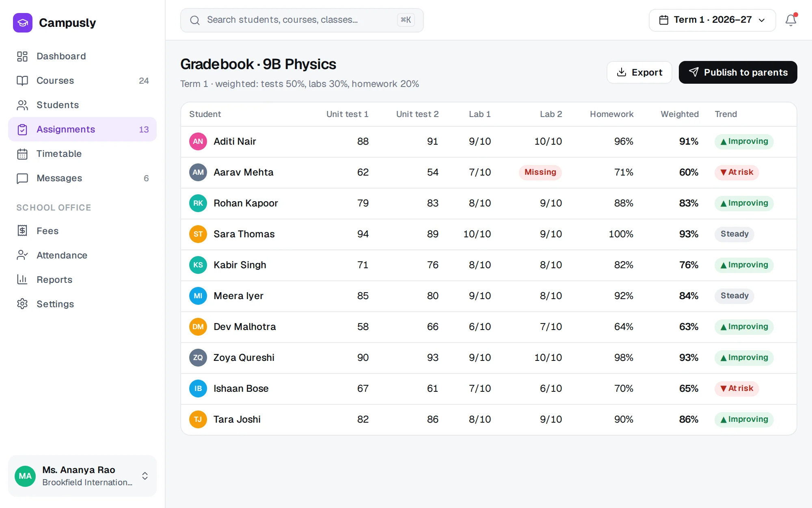
Task: Select Assignments in the sidebar
Action: point(82,129)
